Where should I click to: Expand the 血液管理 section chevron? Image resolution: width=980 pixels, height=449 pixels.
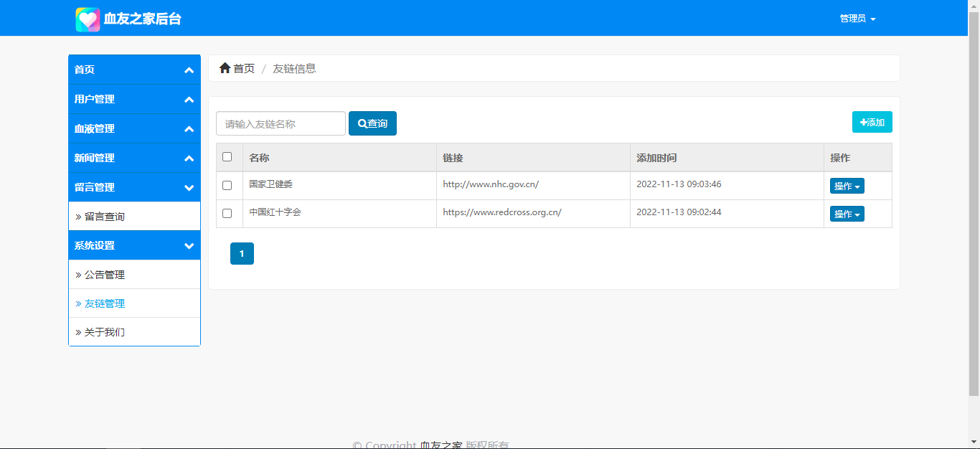[x=189, y=129]
